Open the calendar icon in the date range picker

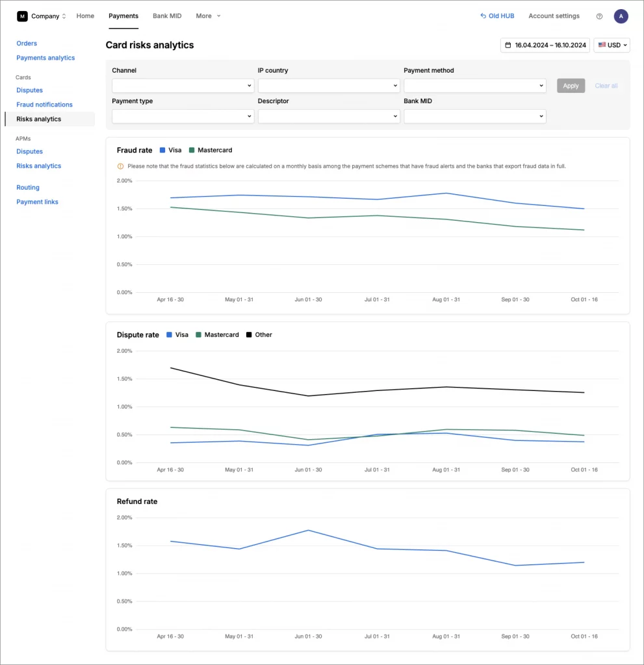coord(509,45)
